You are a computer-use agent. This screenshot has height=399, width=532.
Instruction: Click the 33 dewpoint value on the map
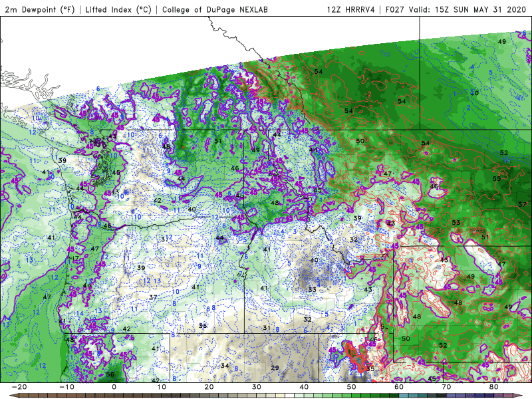point(312,289)
